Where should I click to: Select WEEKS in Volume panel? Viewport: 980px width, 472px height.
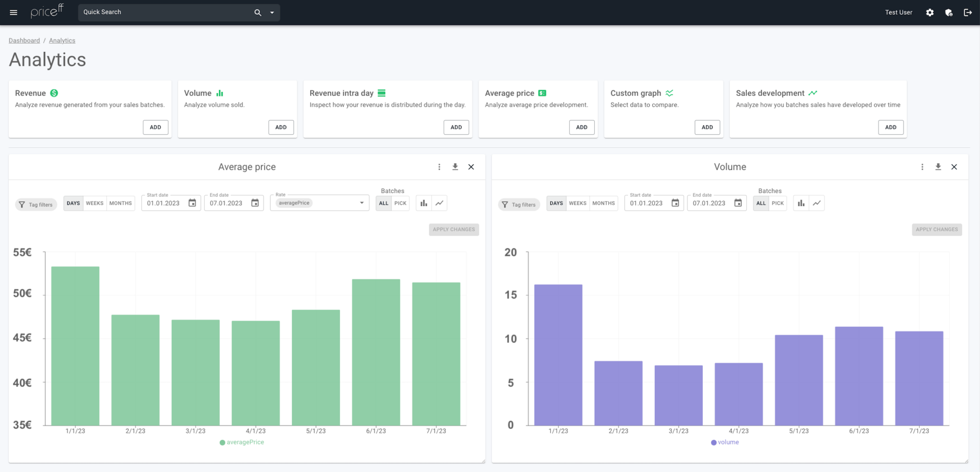[578, 203]
